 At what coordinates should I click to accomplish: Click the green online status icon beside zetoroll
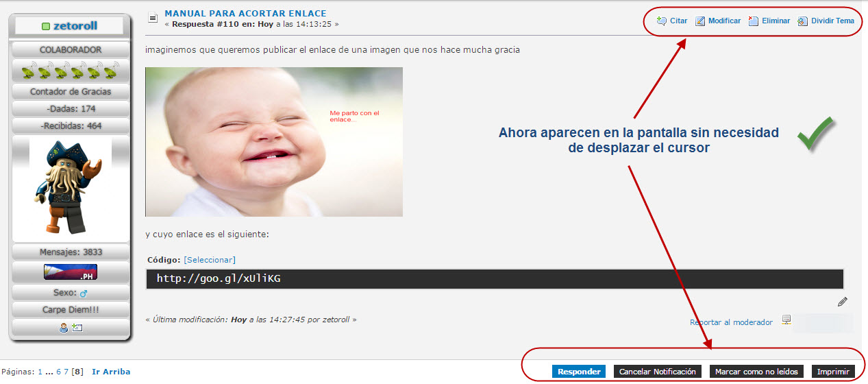pos(46,26)
